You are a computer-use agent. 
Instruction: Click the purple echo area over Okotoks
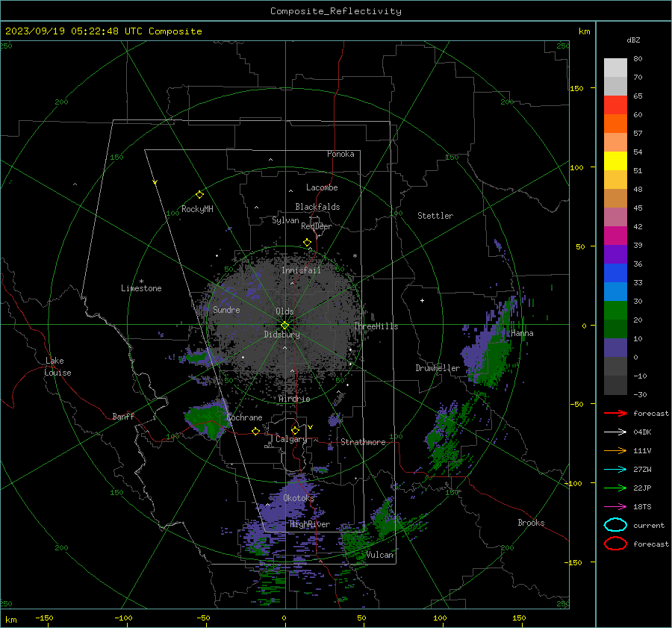(291, 500)
